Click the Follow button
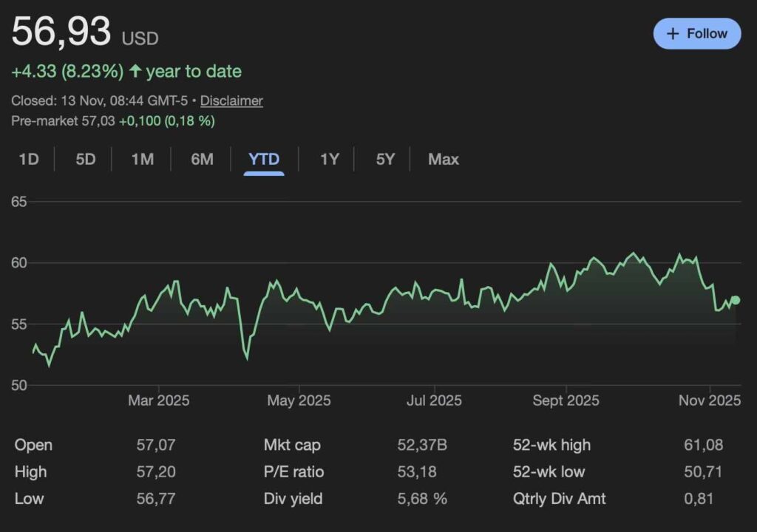Viewport: 757px width, 532px height. point(696,34)
